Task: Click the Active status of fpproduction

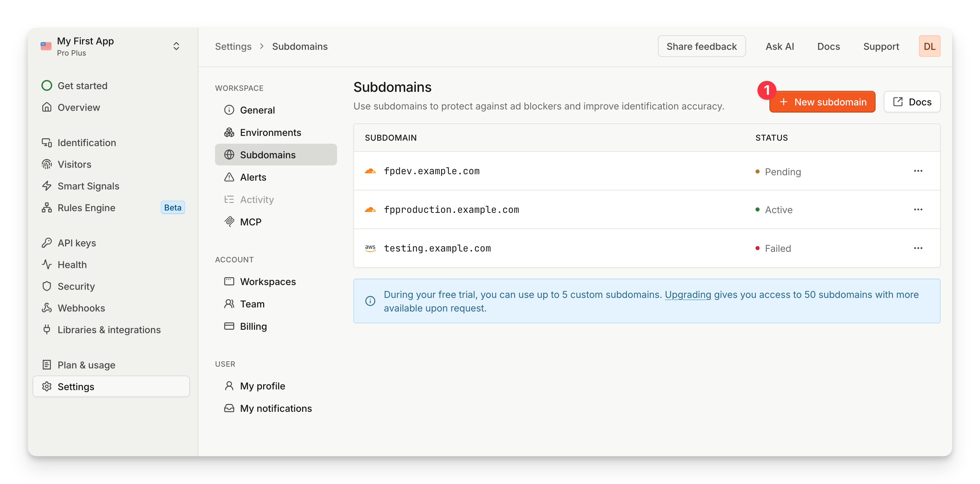Action: coord(774,210)
